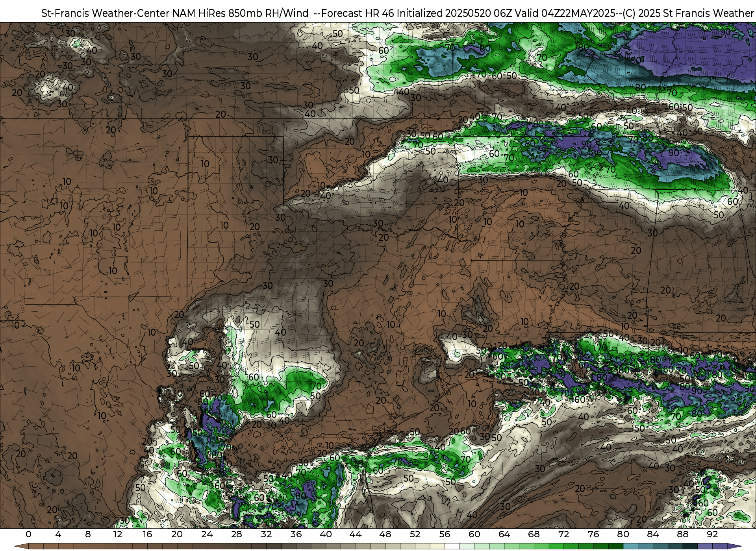The image size is (756, 551).
Task: Click colorbar tick label 64
Action: tap(504, 534)
